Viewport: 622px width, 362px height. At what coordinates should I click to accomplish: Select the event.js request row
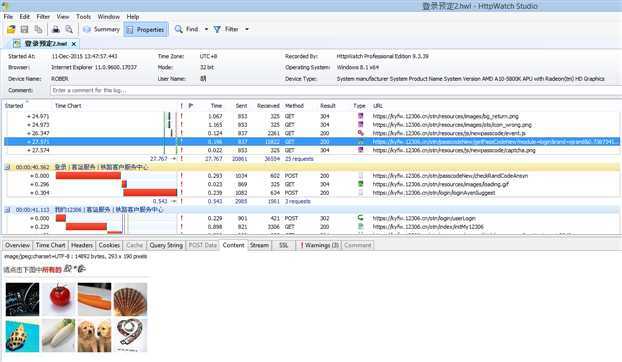(312, 133)
